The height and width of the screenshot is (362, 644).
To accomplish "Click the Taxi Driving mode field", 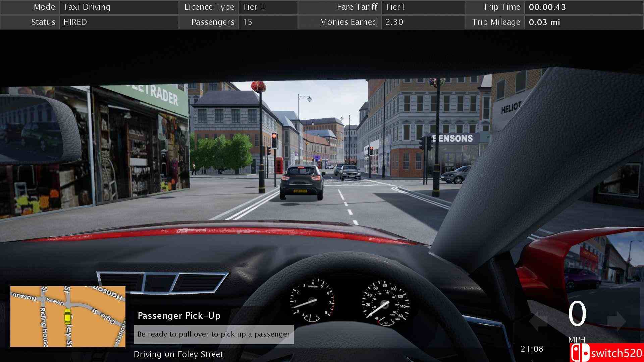I will click(119, 7).
